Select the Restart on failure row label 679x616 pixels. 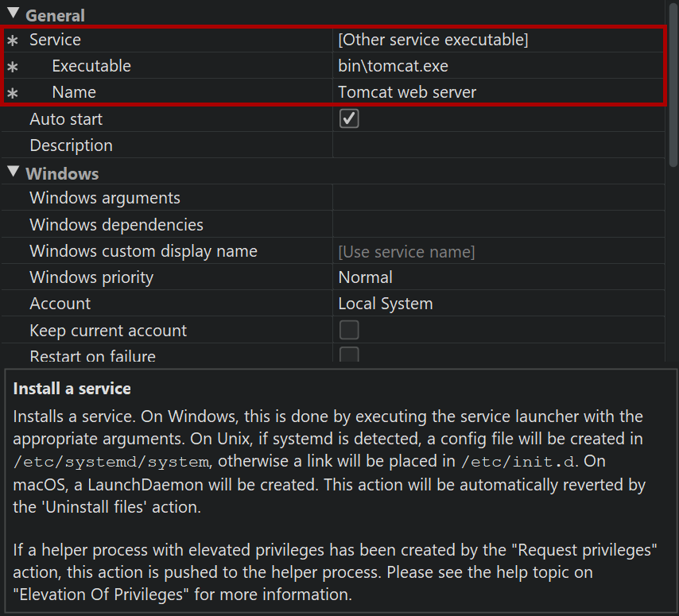92,356
